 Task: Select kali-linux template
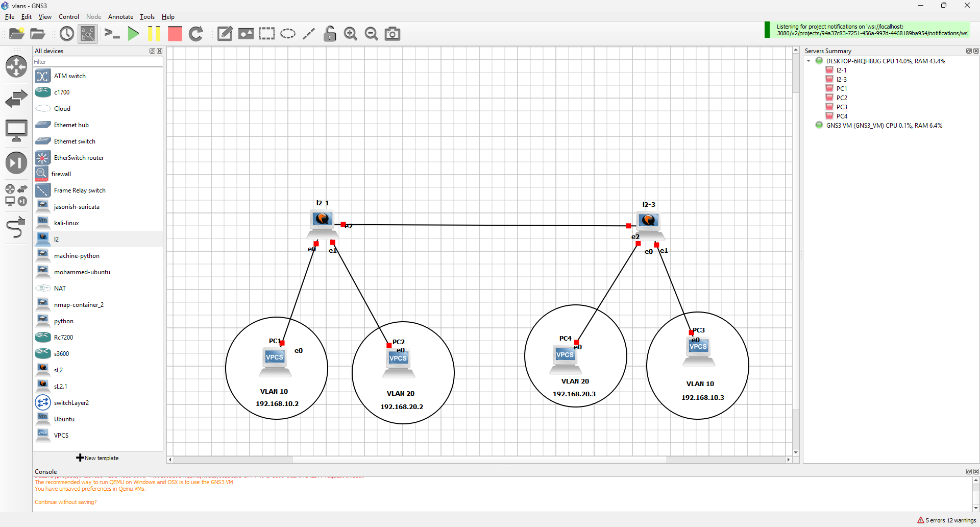coord(98,223)
